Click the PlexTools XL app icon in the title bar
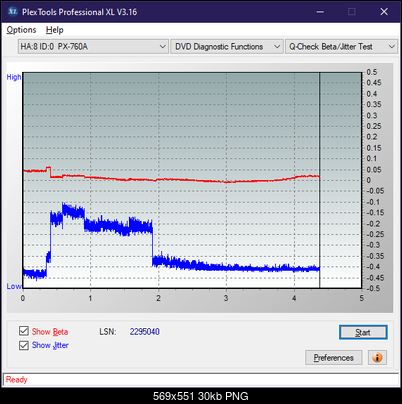 pos(12,12)
